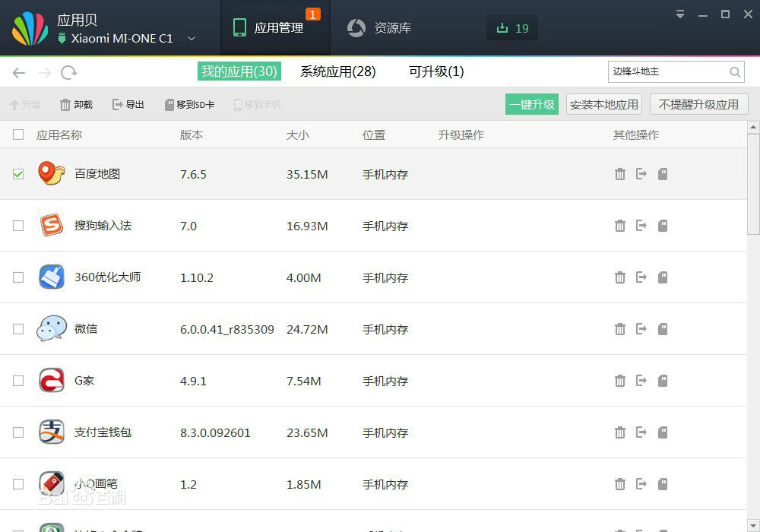
Task: Delete 360优化大师 with the trash icon
Action: click(x=620, y=277)
